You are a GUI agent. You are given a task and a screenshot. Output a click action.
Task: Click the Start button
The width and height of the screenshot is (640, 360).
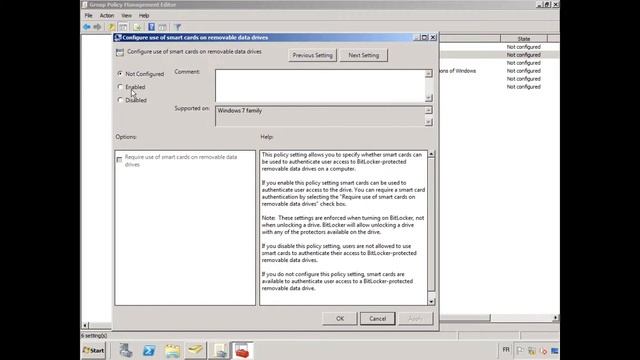pyautogui.click(x=94, y=350)
